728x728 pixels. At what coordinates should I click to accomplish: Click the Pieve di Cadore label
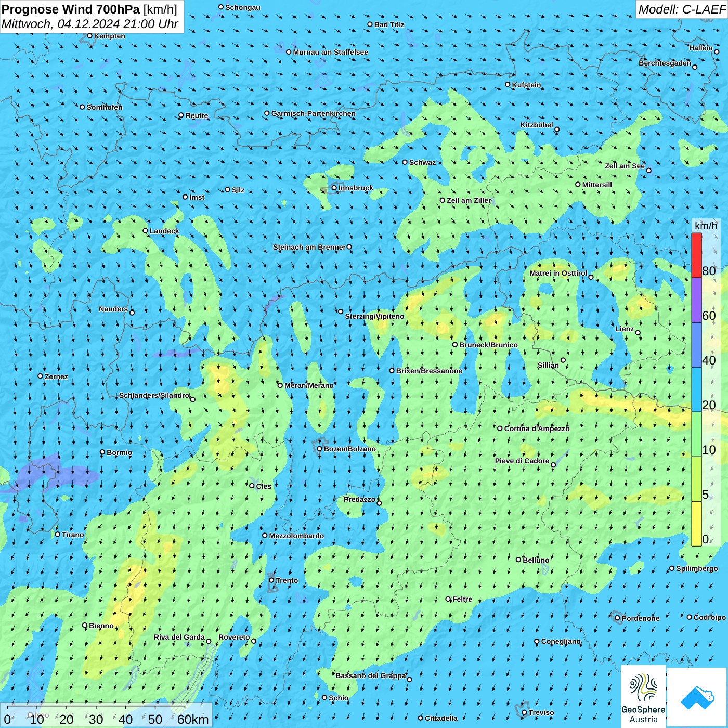[x=522, y=461]
